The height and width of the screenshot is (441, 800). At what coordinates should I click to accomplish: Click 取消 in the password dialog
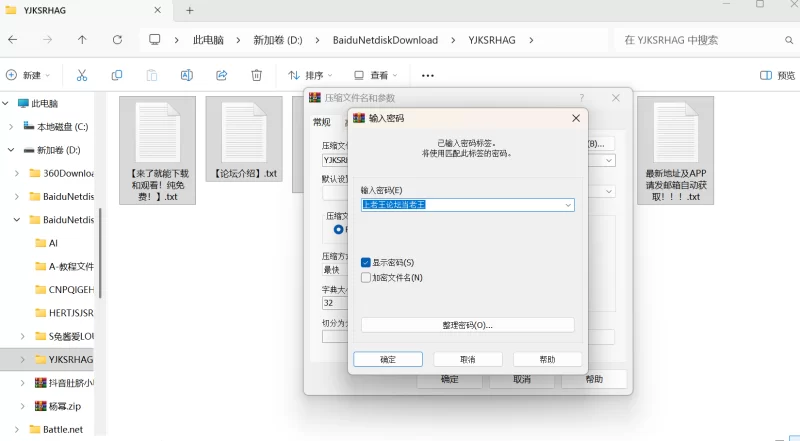point(468,359)
